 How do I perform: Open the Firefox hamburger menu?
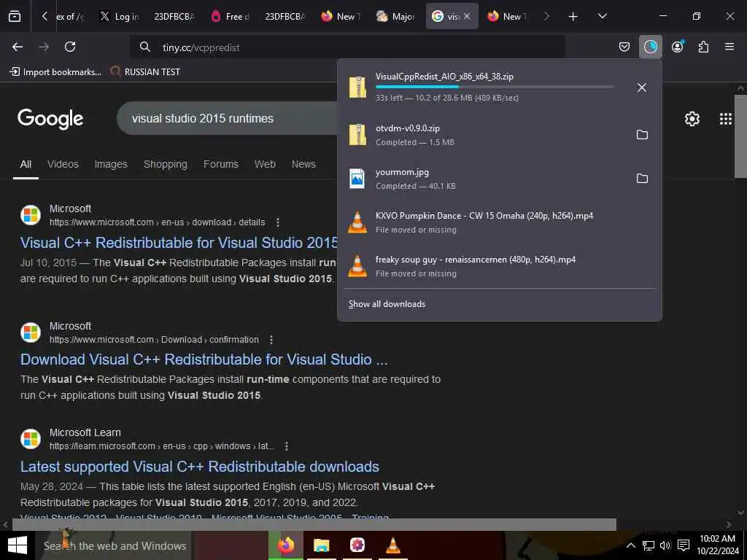pyautogui.click(x=729, y=47)
